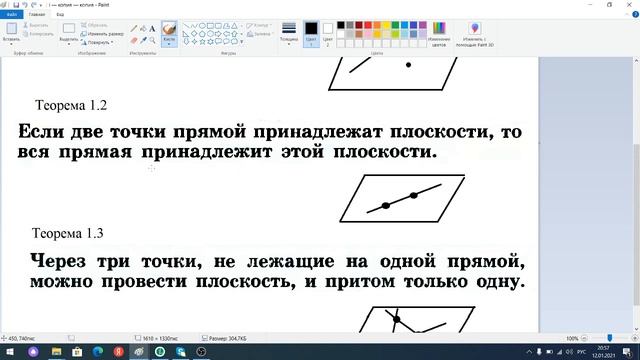This screenshot has height=360, width=640.
Task: Click the Paste (Вставить) clipboard icon
Action: click(x=11, y=29)
